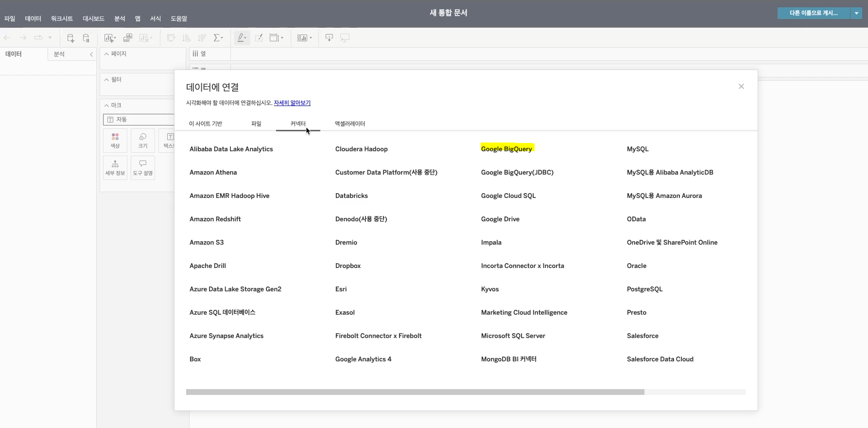
Task: Choose the MySQL connector
Action: click(x=638, y=149)
